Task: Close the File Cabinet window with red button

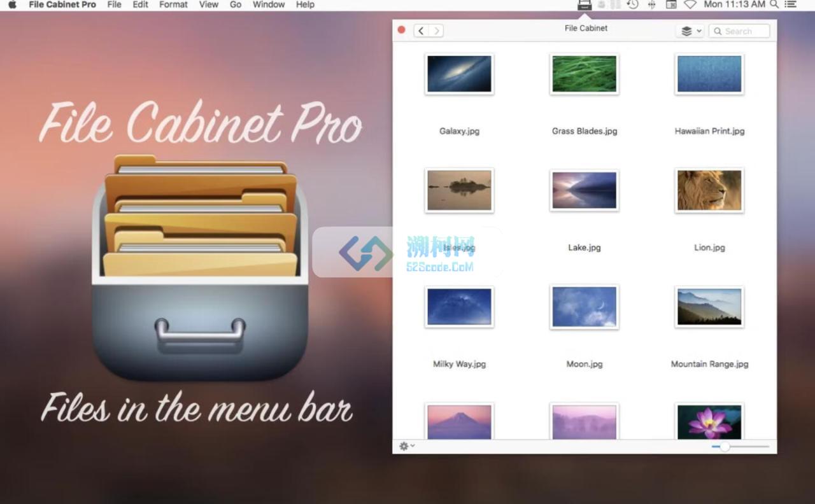Action: [401, 29]
